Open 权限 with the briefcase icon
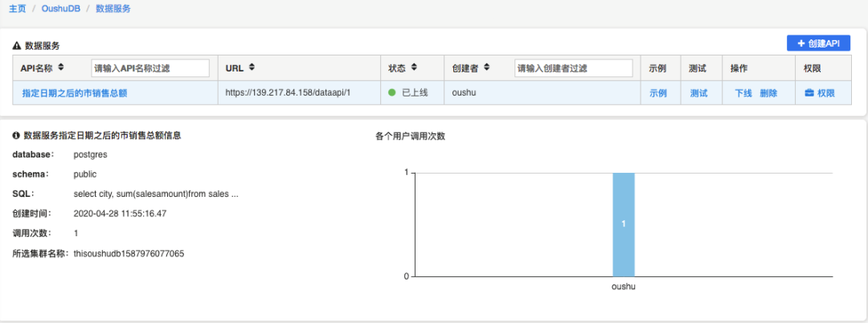Image resolution: width=868 pixels, height=323 pixels. click(x=819, y=93)
